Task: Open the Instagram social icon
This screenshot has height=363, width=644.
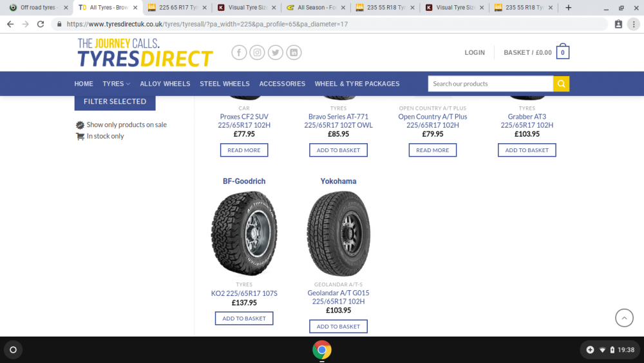Action: tap(257, 53)
